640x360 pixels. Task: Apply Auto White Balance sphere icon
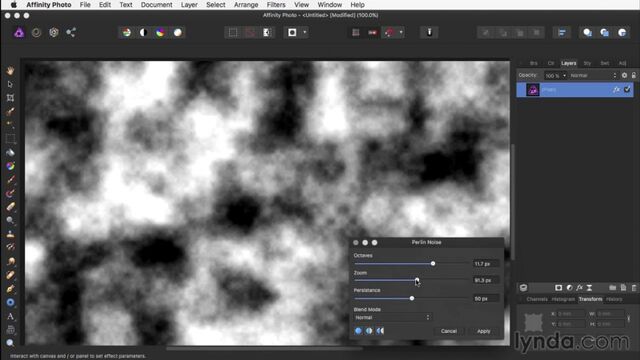(178, 33)
